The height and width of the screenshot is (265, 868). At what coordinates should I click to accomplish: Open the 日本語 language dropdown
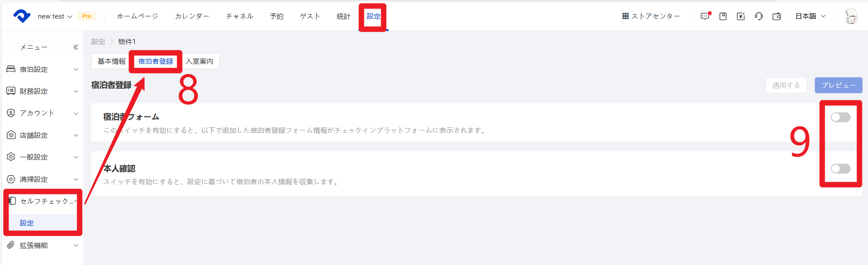pyautogui.click(x=810, y=16)
